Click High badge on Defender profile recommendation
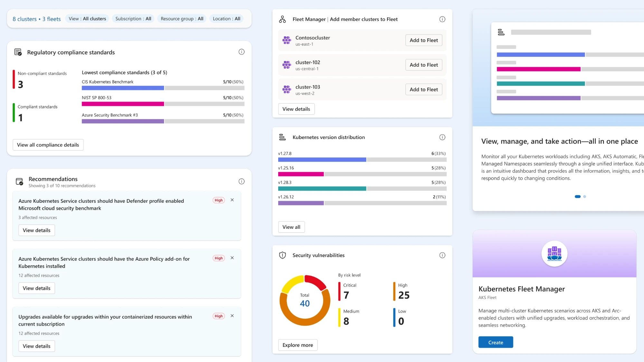 (219, 200)
